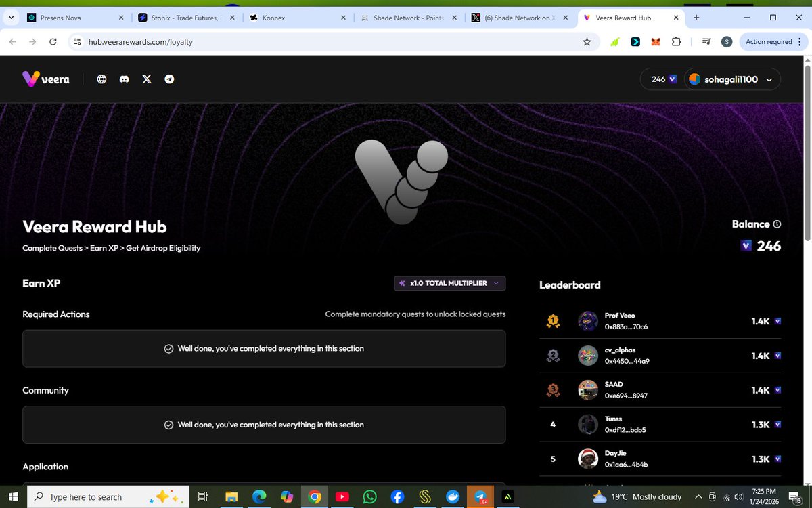Open WhatsApp from the taskbar

(x=369, y=496)
